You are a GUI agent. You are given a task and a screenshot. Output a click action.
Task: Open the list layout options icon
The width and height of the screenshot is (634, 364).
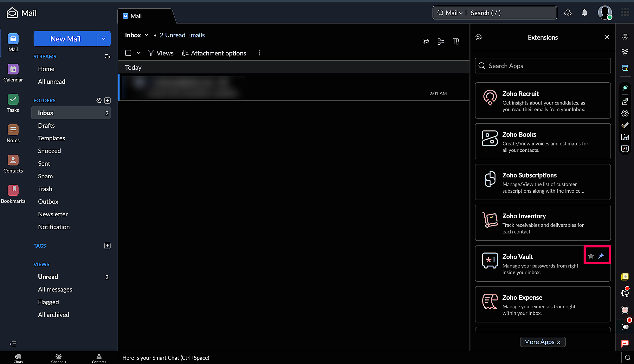pos(441,42)
